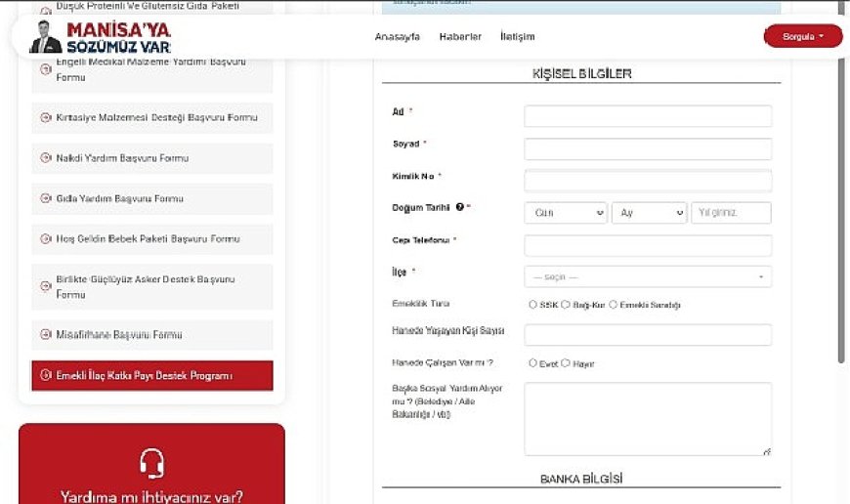Click the headset help icon

[x=151, y=462]
